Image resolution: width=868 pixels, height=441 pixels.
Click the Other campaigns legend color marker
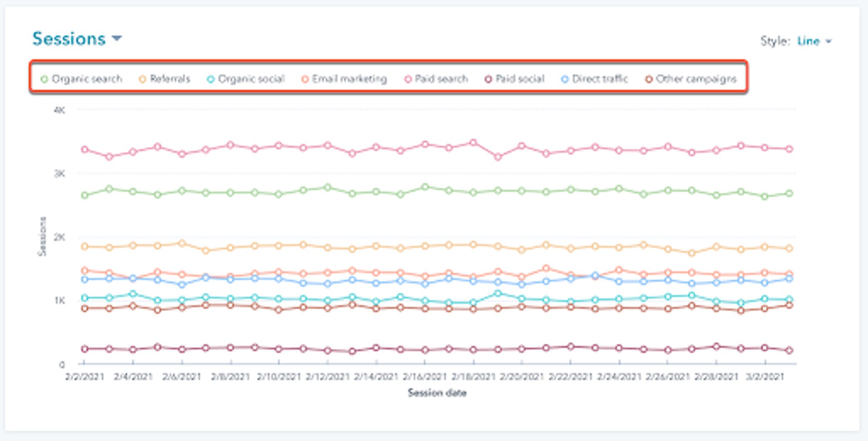[648, 79]
